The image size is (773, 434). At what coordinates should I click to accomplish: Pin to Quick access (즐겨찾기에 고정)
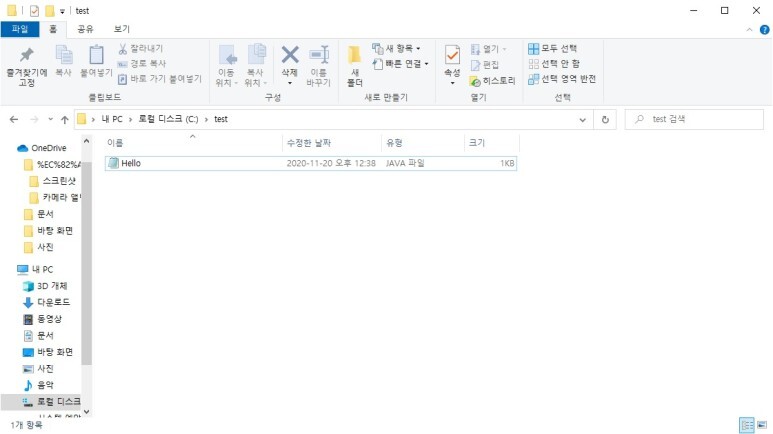pos(27,66)
